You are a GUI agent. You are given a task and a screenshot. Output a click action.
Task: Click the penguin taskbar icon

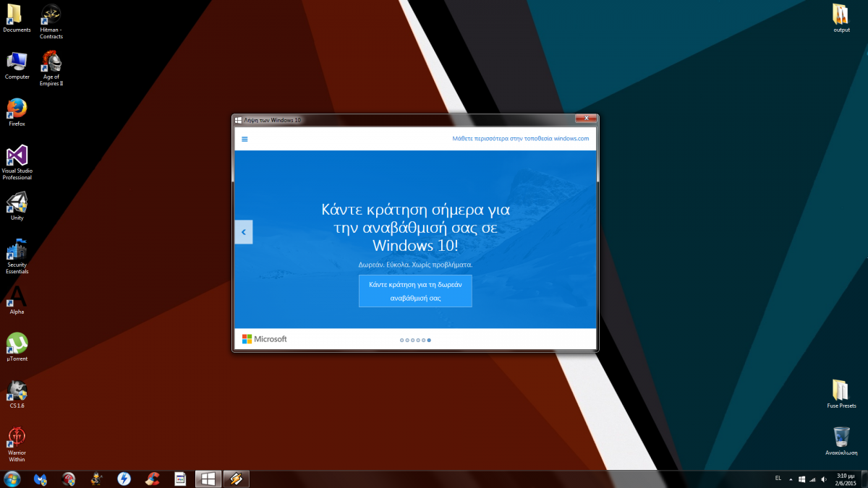click(x=96, y=479)
